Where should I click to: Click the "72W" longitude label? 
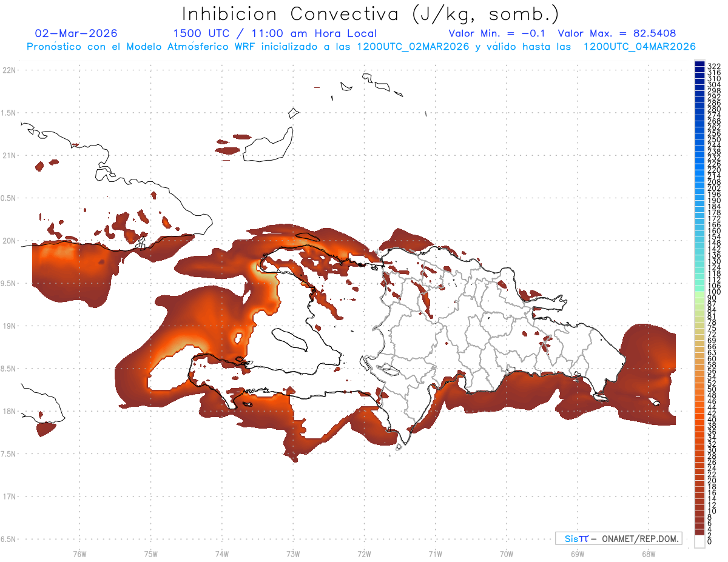tap(364, 554)
